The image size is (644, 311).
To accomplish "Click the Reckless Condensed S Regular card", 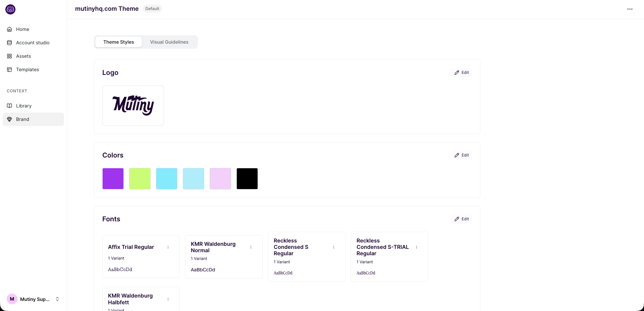I will [x=307, y=257].
